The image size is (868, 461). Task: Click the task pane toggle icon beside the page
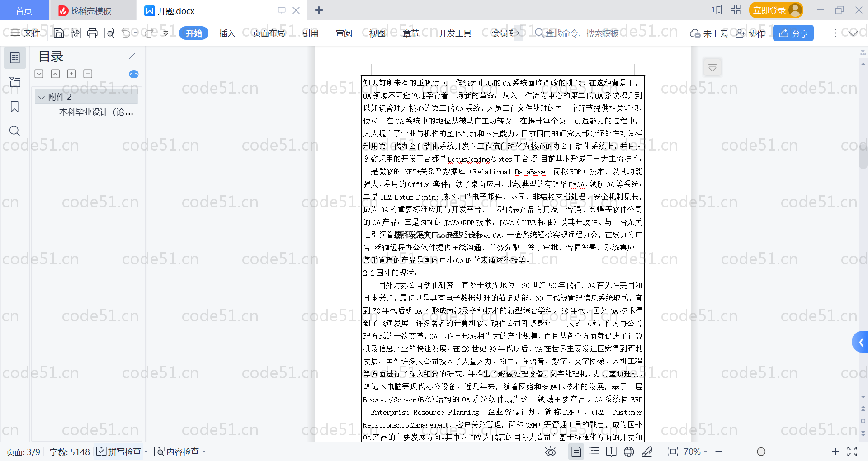[x=712, y=68]
